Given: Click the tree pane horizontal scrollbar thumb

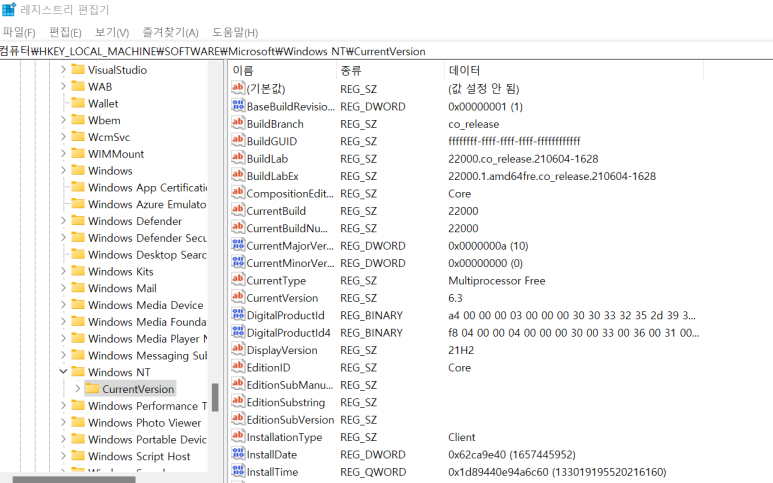Looking at the screenshot, I should [74, 480].
